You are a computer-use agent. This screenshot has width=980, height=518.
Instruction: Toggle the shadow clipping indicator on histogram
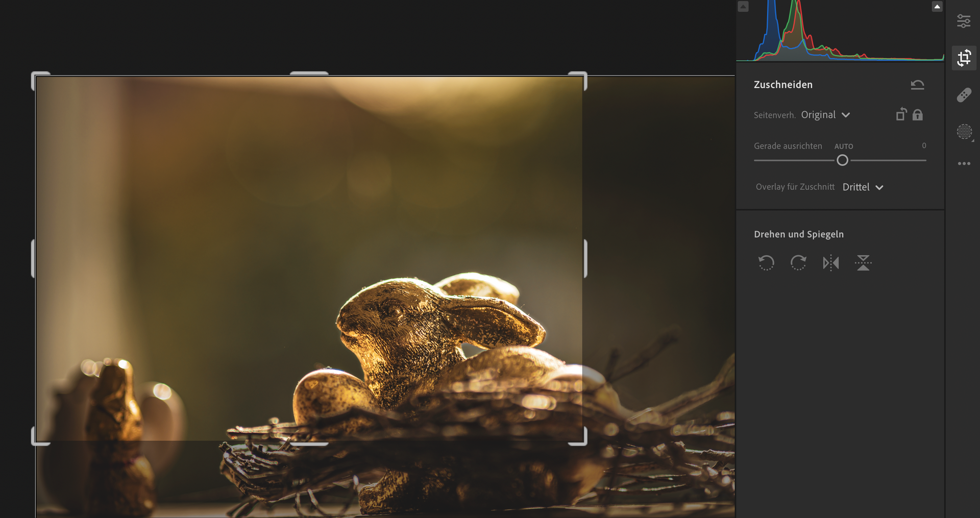743,7
